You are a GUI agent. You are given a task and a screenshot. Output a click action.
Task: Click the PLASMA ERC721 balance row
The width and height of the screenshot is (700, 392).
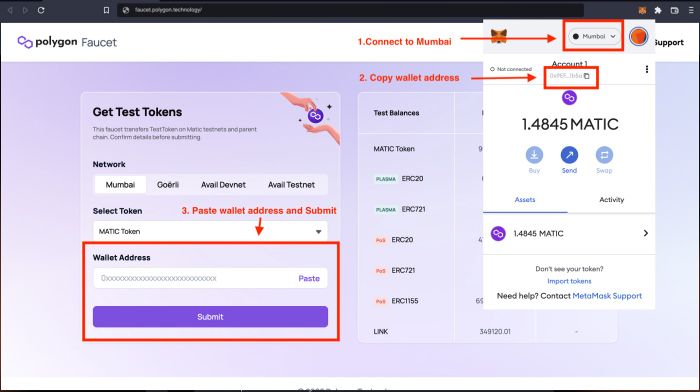click(400, 209)
